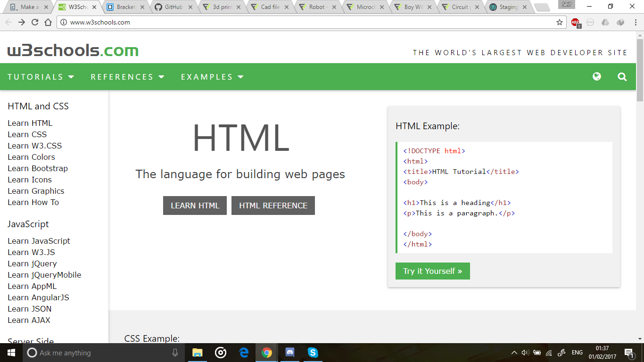Expand the TUTORIALS dropdown menu
644x362 pixels.
(41, 77)
